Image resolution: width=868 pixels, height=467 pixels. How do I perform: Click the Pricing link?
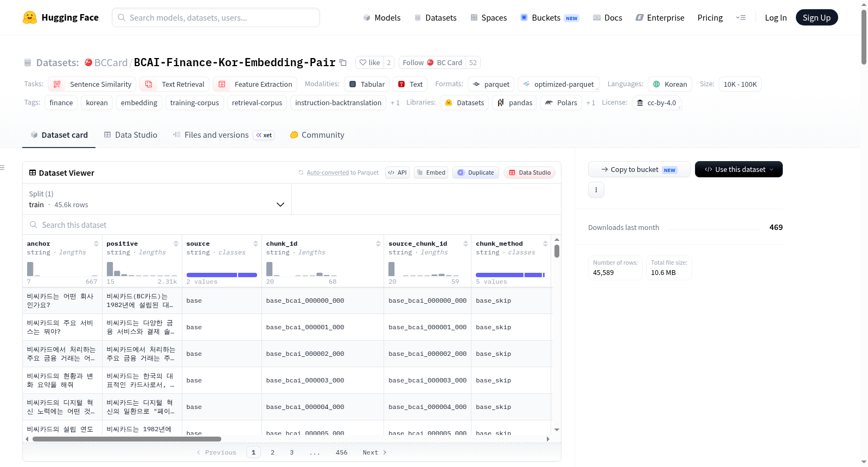710,17
